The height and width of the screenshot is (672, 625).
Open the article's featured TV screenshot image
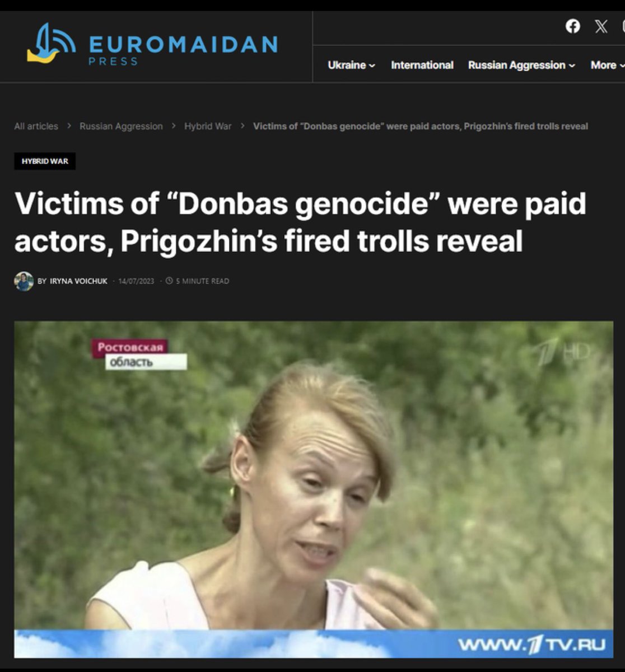coord(314,489)
